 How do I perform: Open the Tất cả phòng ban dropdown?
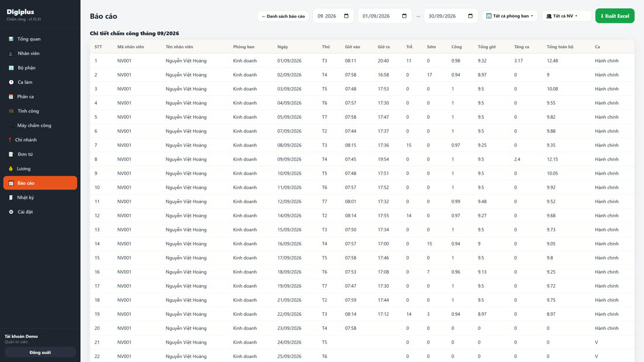coord(510,16)
